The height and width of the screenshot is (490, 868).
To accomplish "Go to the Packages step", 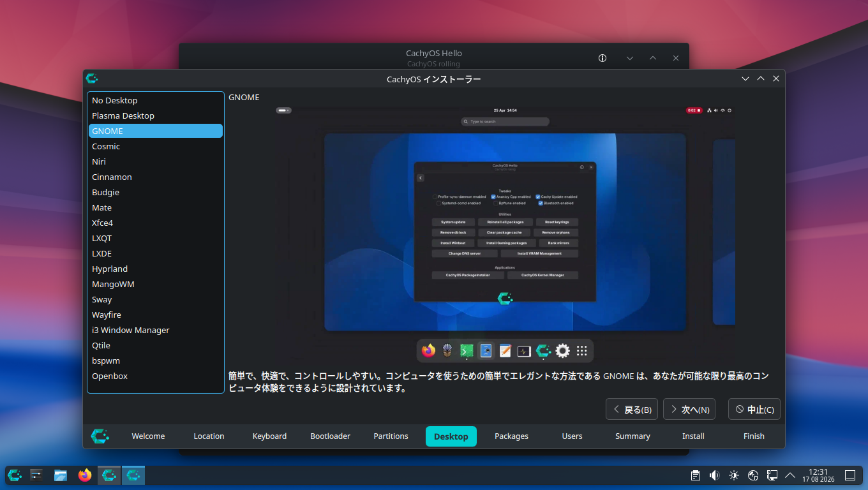I will click(512, 436).
